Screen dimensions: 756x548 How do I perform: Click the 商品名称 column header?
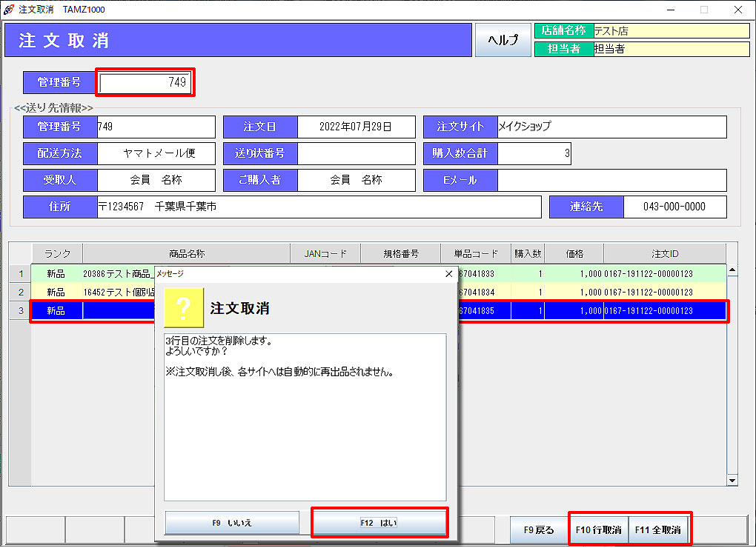click(x=186, y=253)
